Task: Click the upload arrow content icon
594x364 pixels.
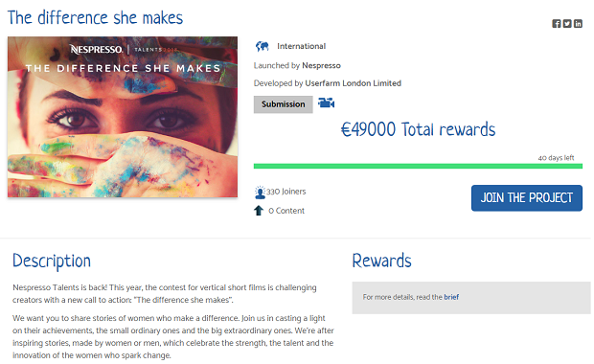Action: pos(259,210)
